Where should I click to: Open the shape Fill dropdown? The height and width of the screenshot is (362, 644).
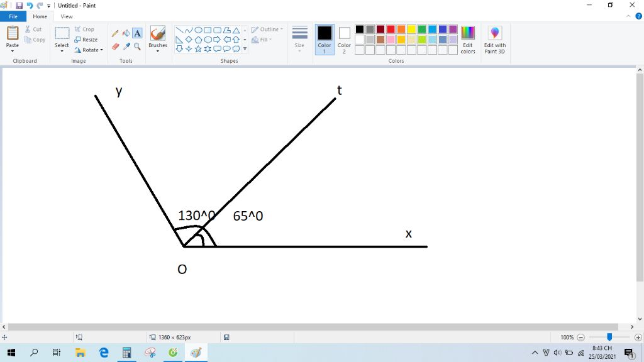262,40
